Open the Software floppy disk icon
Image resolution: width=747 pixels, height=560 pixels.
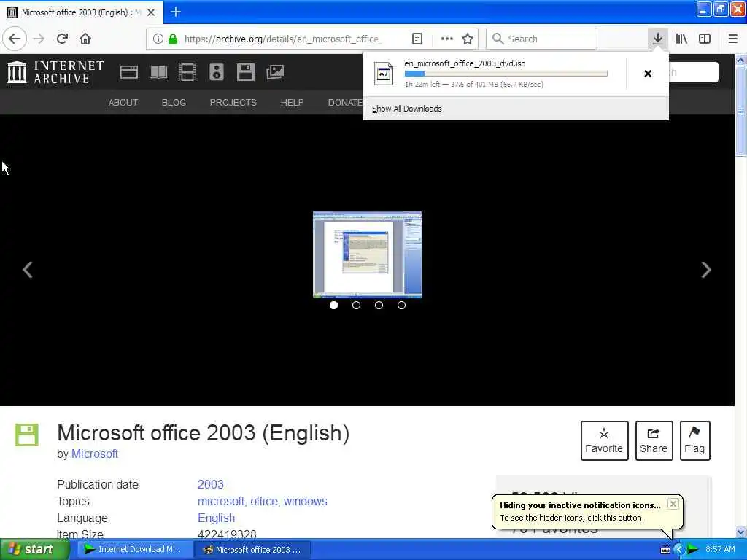[246, 72]
